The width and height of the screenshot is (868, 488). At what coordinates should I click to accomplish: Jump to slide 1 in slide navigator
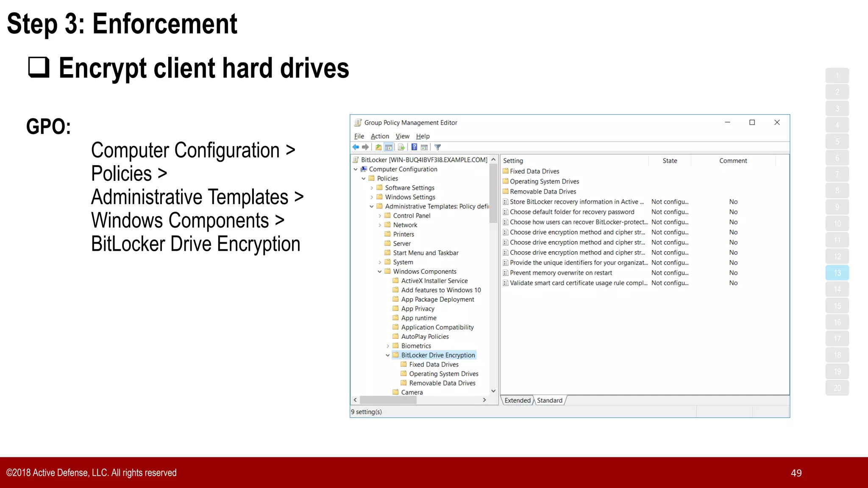click(837, 76)
